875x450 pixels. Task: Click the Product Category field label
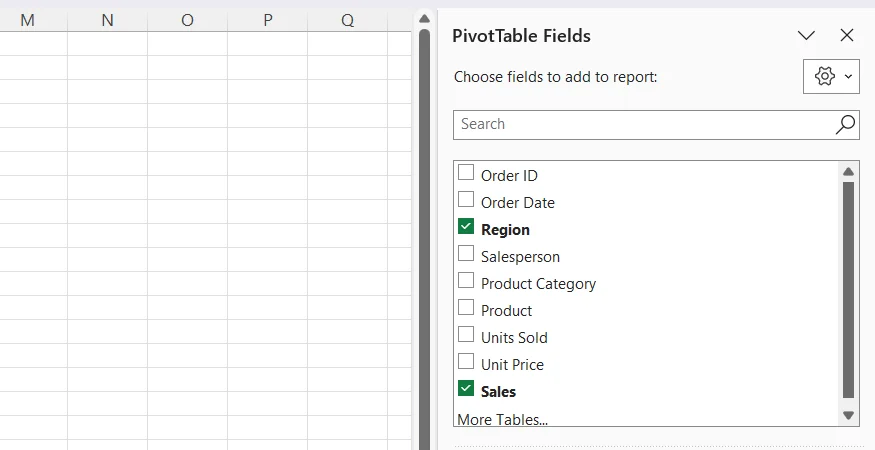539,284
